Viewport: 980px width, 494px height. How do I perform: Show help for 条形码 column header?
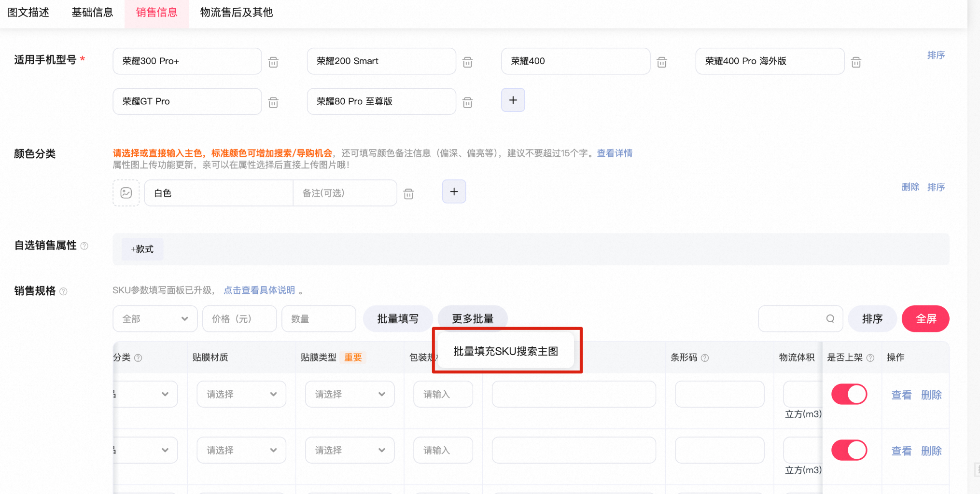click(x=705, y=358)
